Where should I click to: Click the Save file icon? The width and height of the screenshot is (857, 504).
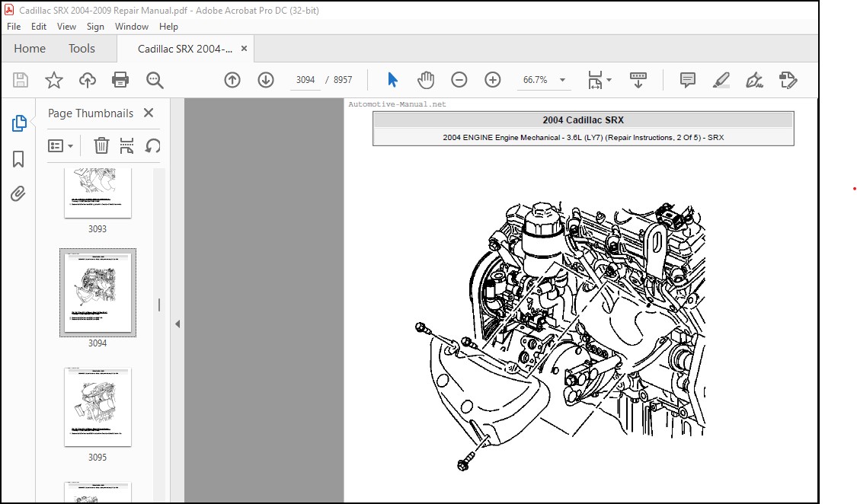[21, 80]
